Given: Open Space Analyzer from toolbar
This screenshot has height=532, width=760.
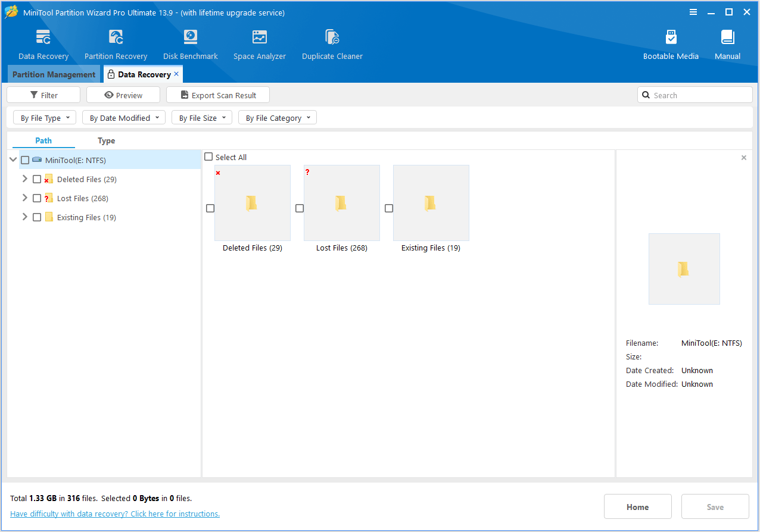Looking at the screenshot, I should [x=260, y=37].
